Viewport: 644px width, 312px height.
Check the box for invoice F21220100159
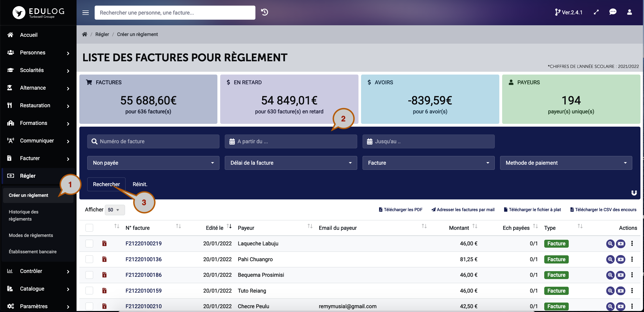[89, 291]
